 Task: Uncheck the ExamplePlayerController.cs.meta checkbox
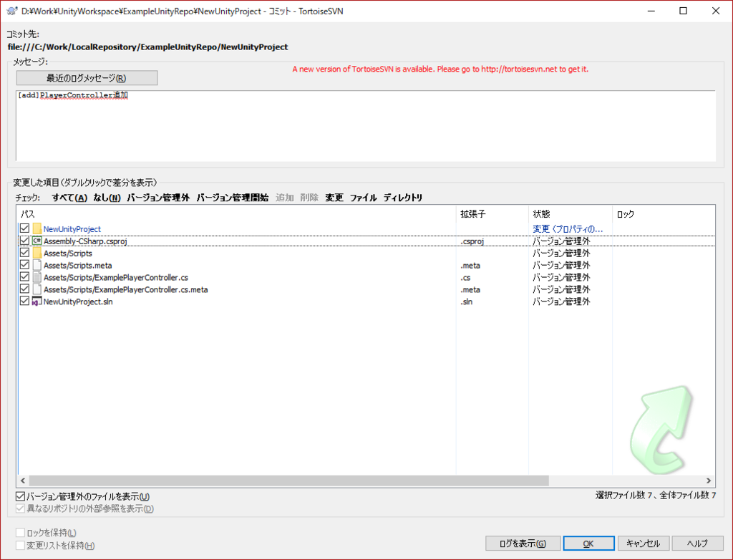point(25,289)
